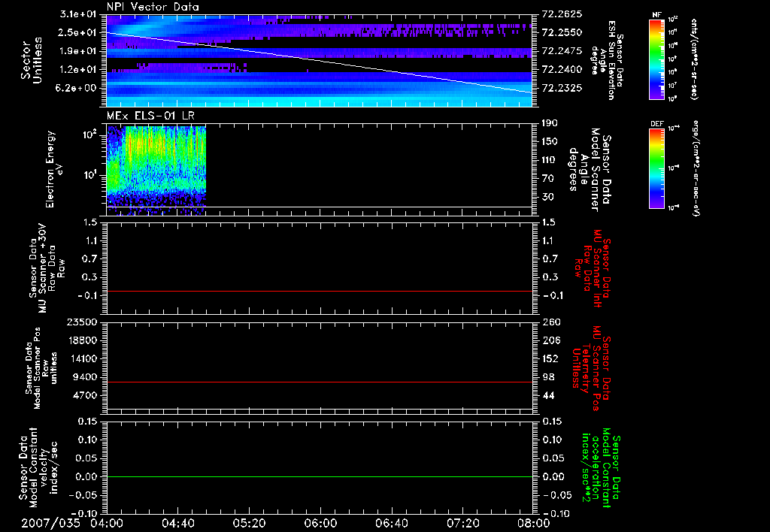Viewport: 770px width, 532px height.
Task: Click the white diagonal sun elevation line
Action: coord(319,62)
